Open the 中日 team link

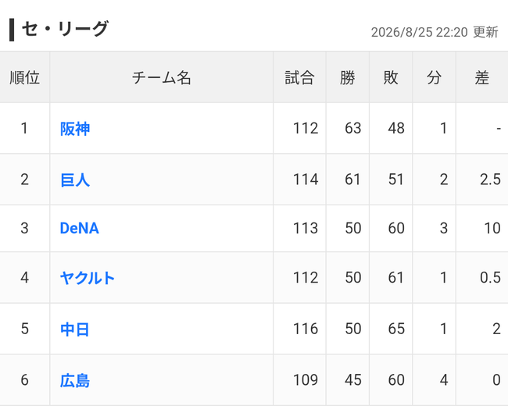point(74,329)
